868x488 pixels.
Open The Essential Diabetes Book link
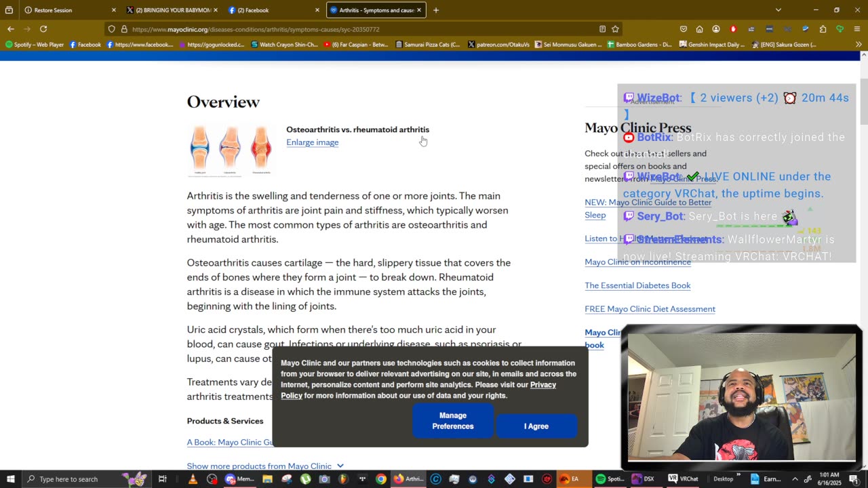tap(637, 285)
